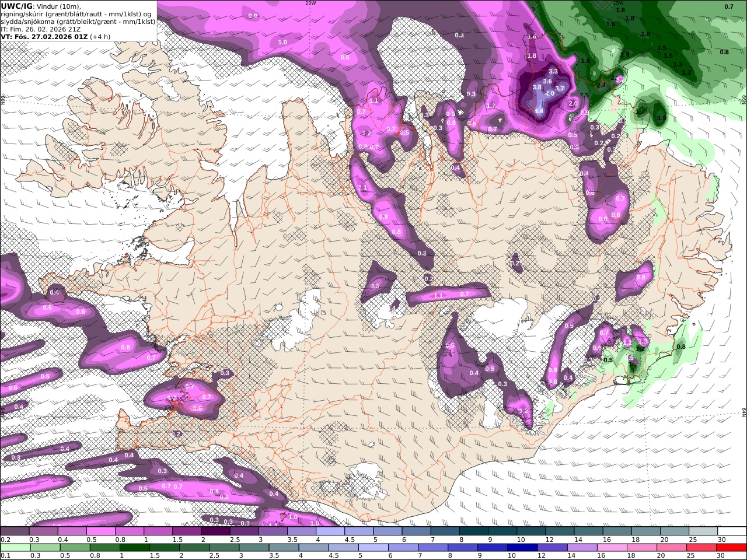The height and width of the screenshot is (560, 747).
Task: Click the init time line 'IT: Fim. 26. 02. 2026 21Z'
Action: point(41,29)
